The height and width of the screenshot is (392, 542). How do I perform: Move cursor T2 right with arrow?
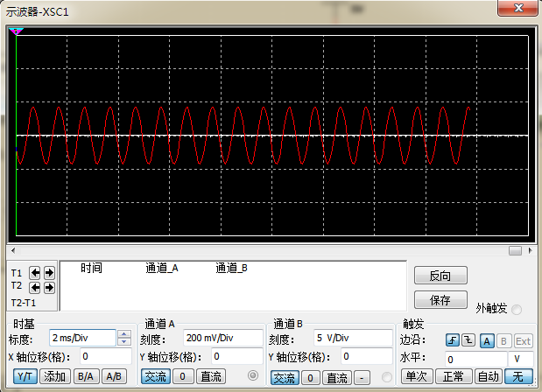pos(49,287)
